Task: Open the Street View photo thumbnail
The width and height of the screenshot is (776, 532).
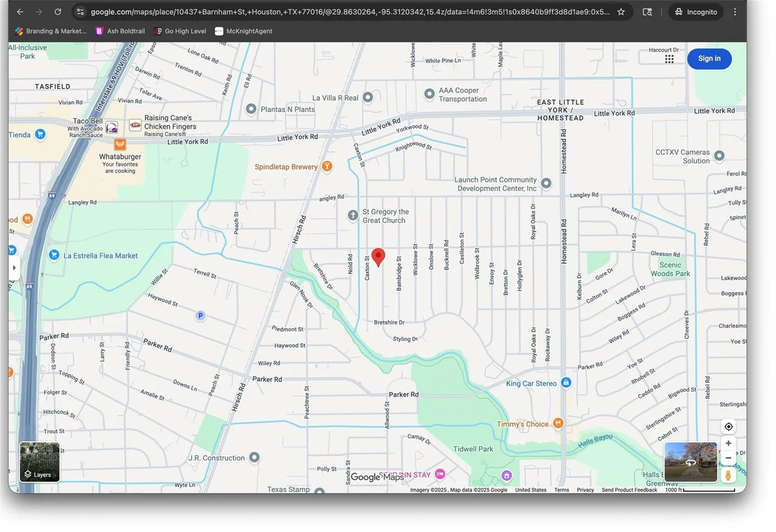Action: coord(691,462)
